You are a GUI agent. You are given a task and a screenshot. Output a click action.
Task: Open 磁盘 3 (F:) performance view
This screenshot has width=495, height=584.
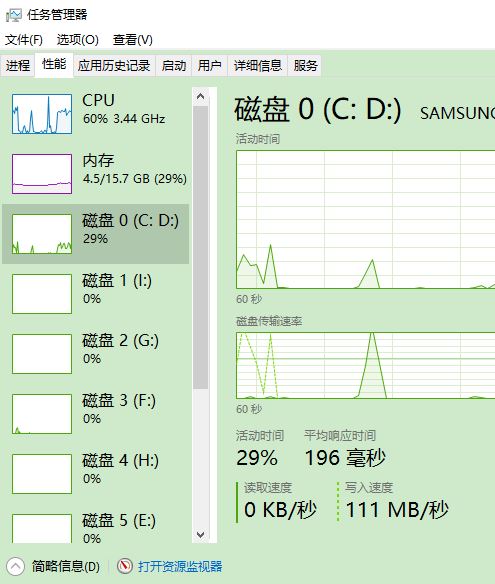pyautogui.click(x=95, y=414)
